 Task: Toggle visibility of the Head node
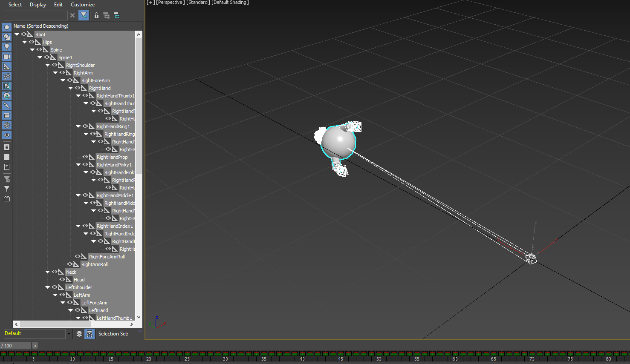pos(62,279)
